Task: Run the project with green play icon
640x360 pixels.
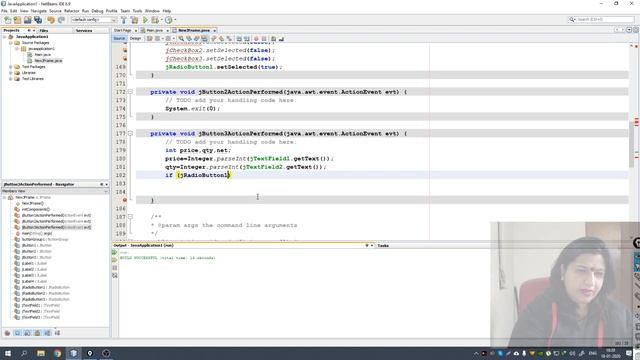Action: [x=145, y=20]
